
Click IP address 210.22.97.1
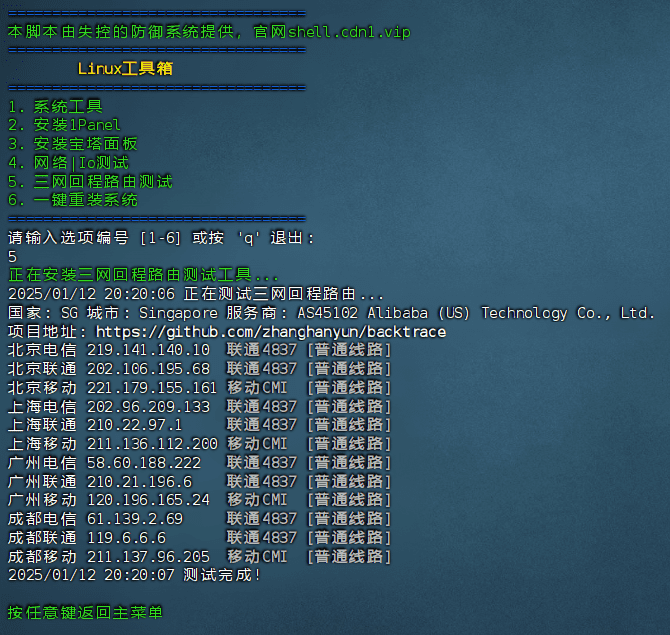135,425
